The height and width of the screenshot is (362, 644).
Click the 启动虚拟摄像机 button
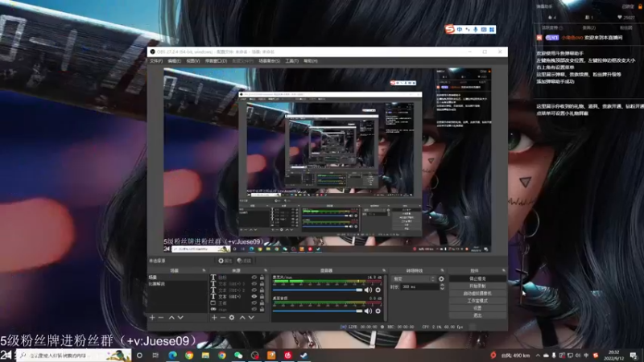click(477, 294)
